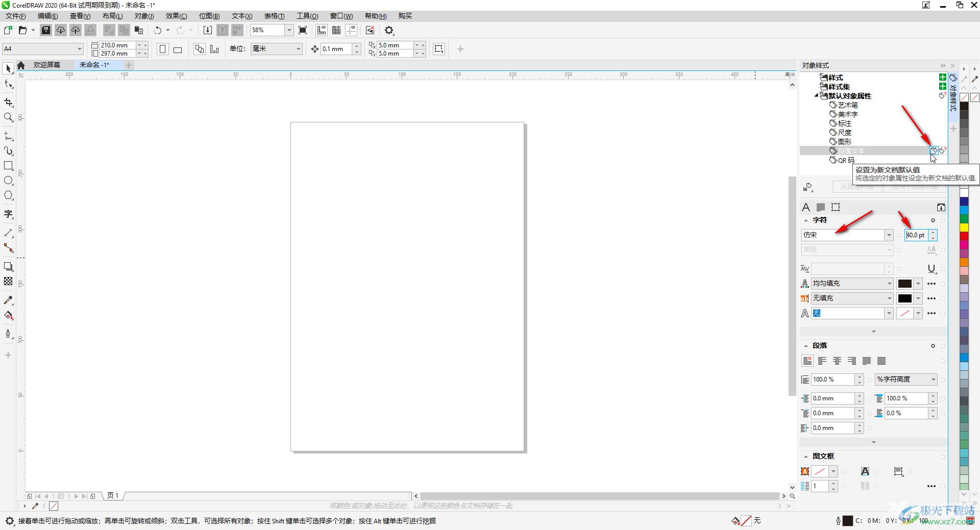Select the Interactive Fill bucket tool
Image resolution: width=980 pixels, height=530 pixels.
8,315
